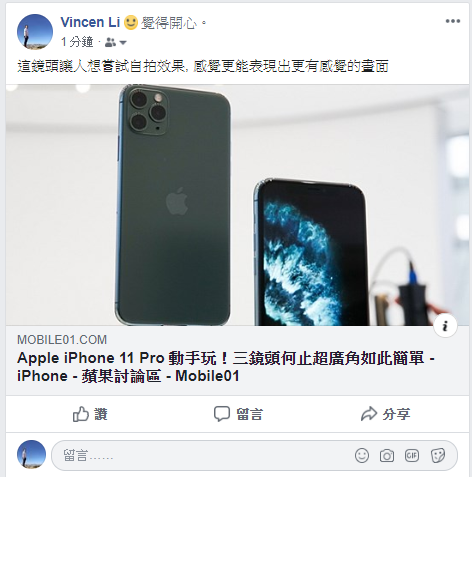Viewport: 472px width, 585px height.
Task: Click the avatar beside the comment box
Action: point(32,454)
